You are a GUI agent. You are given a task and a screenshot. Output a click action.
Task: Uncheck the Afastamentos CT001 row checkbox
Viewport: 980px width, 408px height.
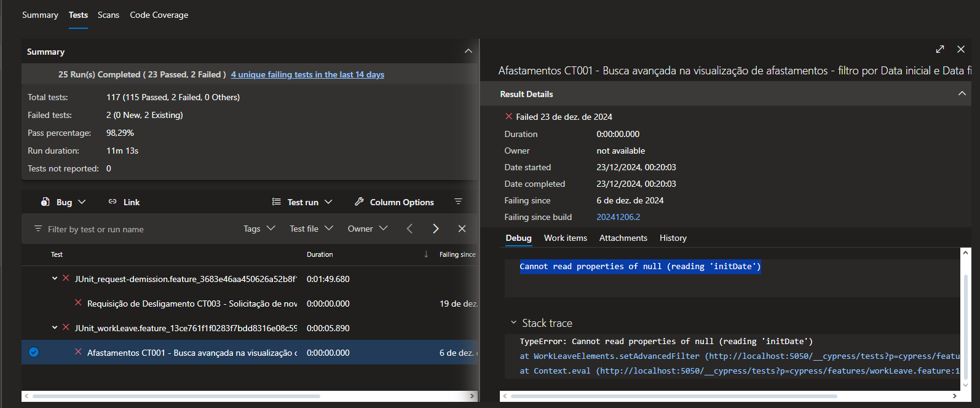click(x=34, y=352)
